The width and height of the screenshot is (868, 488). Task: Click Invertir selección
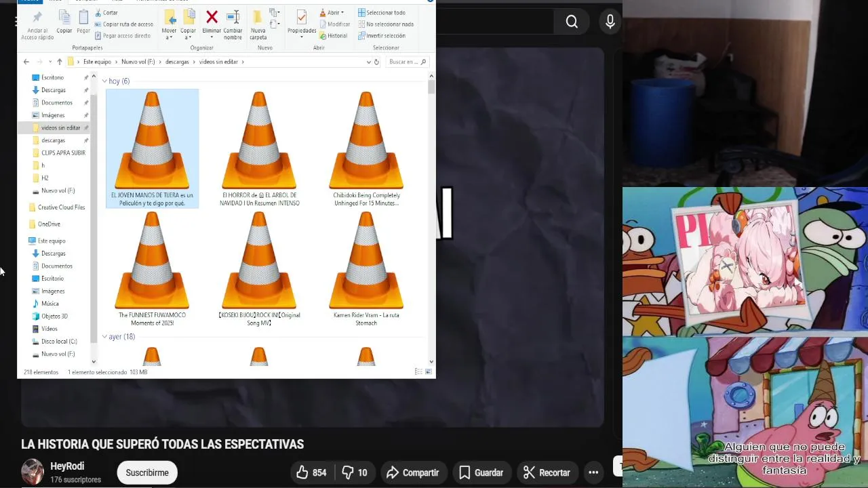click(382, 36)
